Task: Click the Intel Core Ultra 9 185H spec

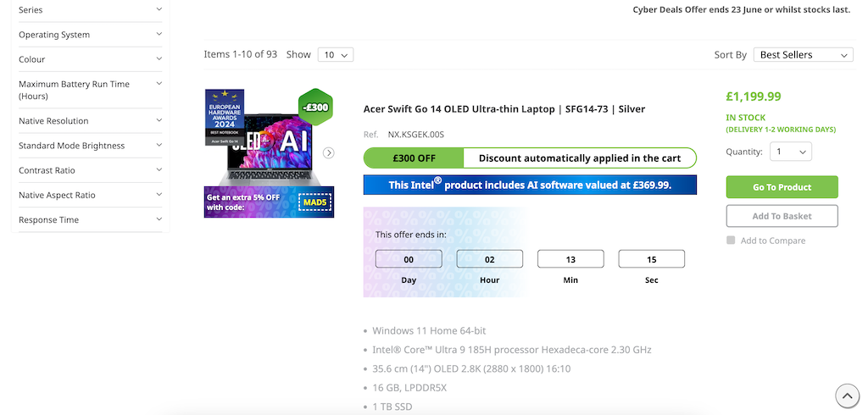Action: 511,350
